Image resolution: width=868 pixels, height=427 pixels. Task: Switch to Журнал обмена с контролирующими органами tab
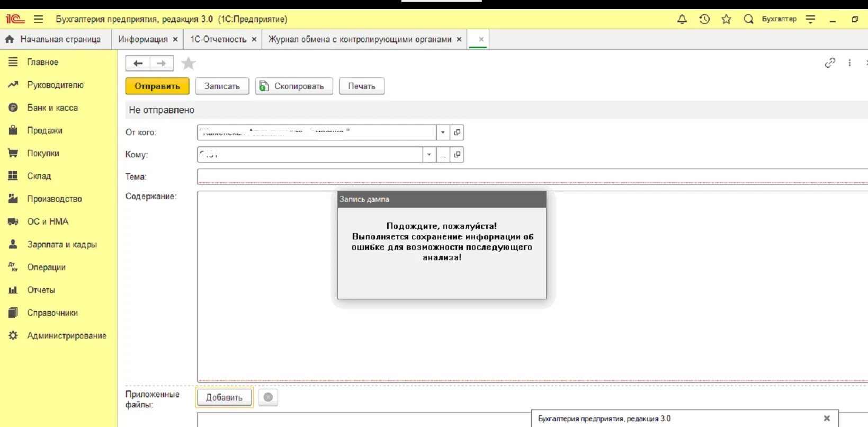360,39
